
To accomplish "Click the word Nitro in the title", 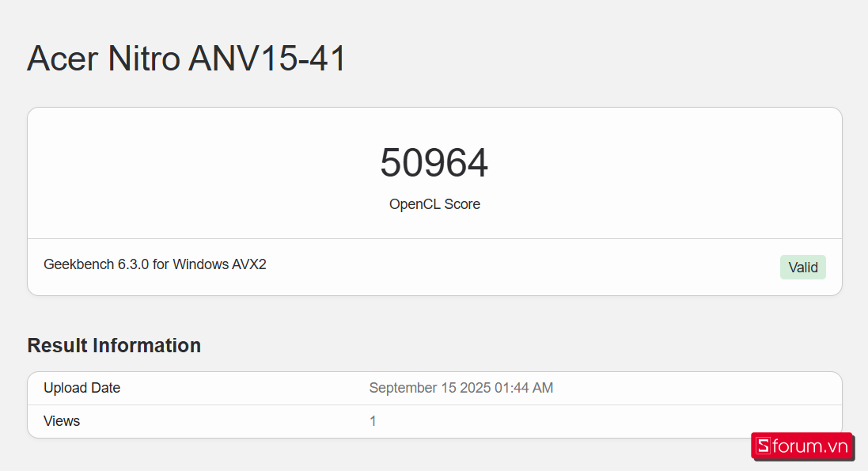I will click(x=142, y=59).
